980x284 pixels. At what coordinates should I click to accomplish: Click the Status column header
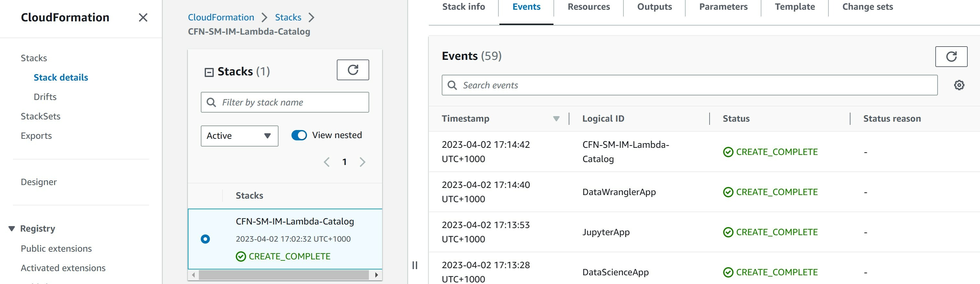(x=736, y=119)
